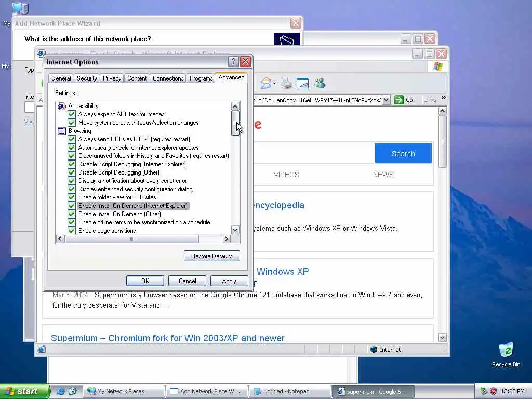532x399 pixels.
Task: Click settings list scroll up arrow
Action: [x=235, y=106]
